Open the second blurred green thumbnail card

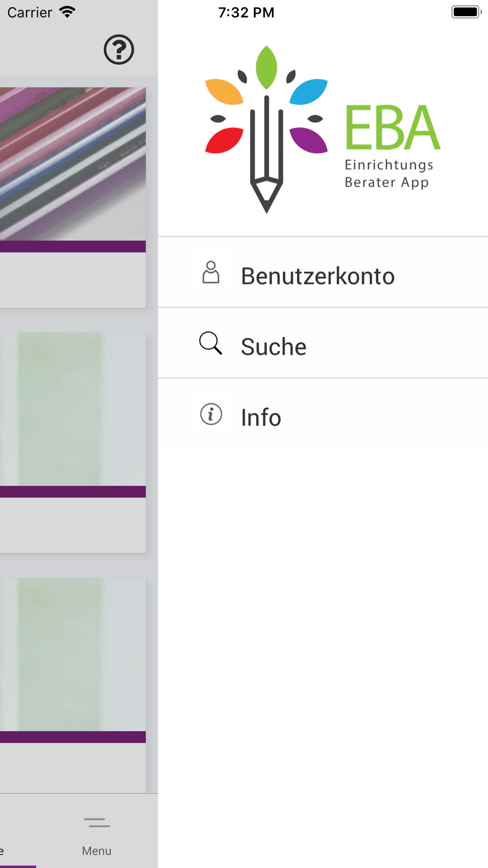pos(73,443)
